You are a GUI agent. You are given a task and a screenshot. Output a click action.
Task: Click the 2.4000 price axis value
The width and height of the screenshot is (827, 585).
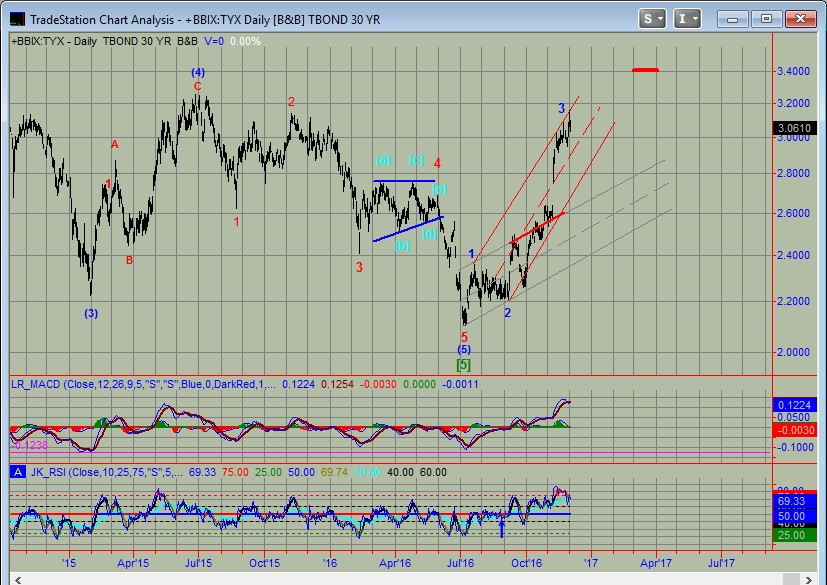(x=793, y=255)
